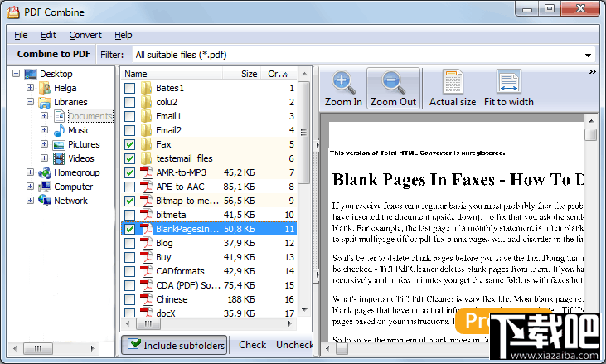Click the Music library note icon
The image size is (606, 364).
59,131
